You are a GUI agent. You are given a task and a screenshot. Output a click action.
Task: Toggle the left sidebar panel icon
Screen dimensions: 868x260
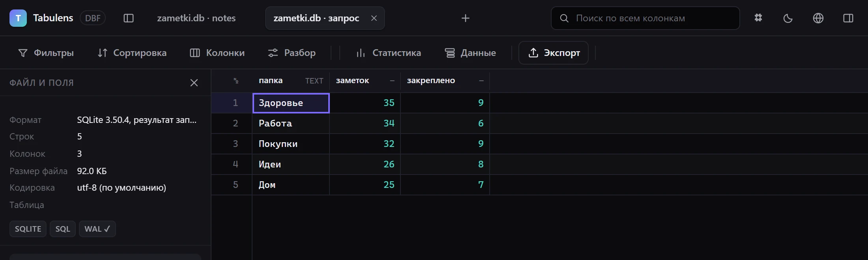pyautogui.click(x=129, y=18)
